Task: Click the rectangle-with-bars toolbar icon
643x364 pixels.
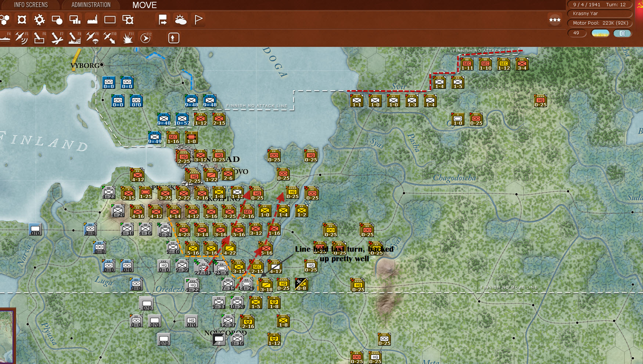Action: 75,19
